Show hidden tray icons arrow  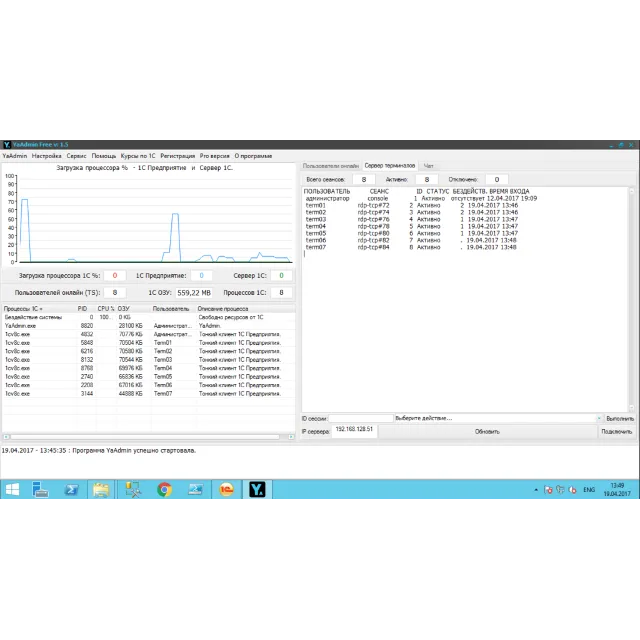(536, 490)
